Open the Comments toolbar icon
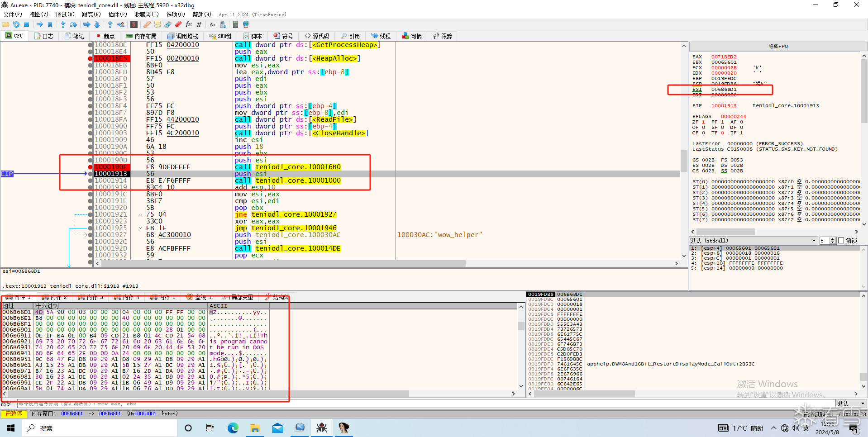The image size is (868, 437). [157, 24]
